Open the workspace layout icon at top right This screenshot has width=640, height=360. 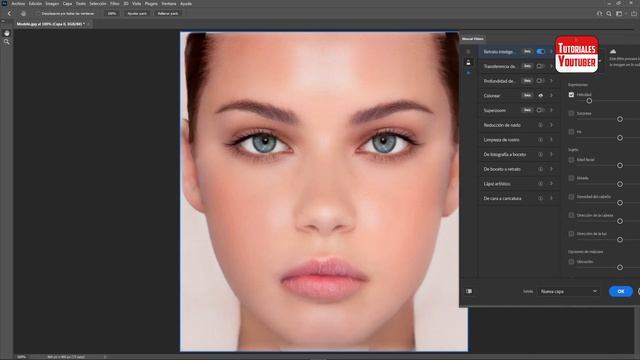619,13
